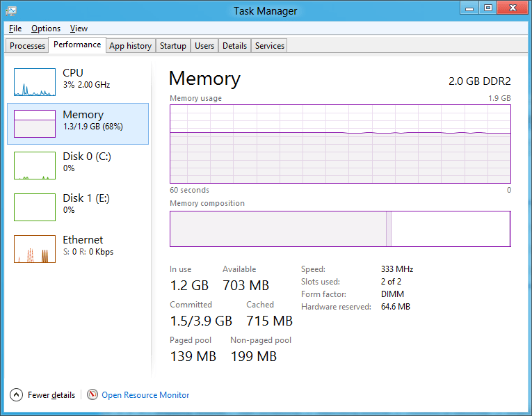Viewport: 532px width, 416px height.
Task: Click the Task Manager title bar icon
Action: click(x=10, y=10)
